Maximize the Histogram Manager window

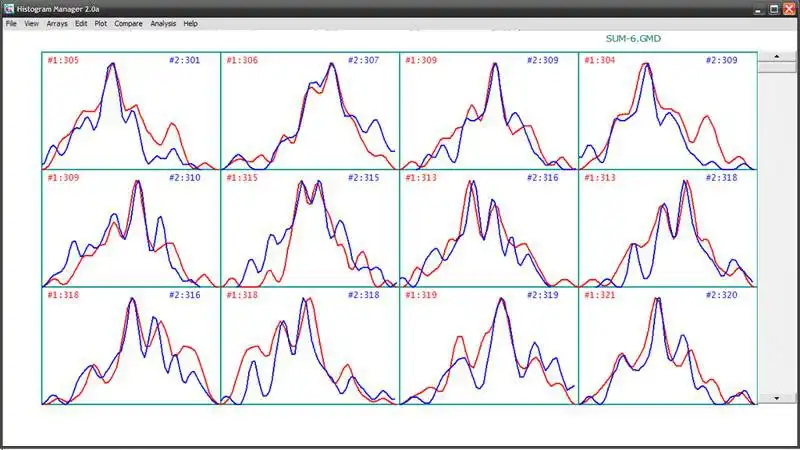[773, 9]
